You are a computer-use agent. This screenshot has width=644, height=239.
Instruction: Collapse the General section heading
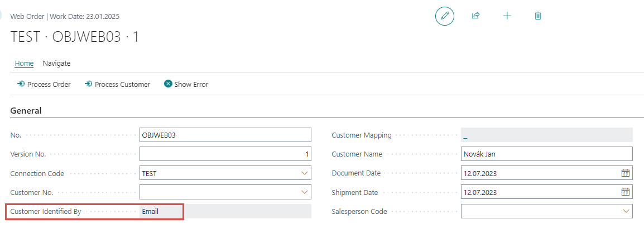click(x=26, y=111)
